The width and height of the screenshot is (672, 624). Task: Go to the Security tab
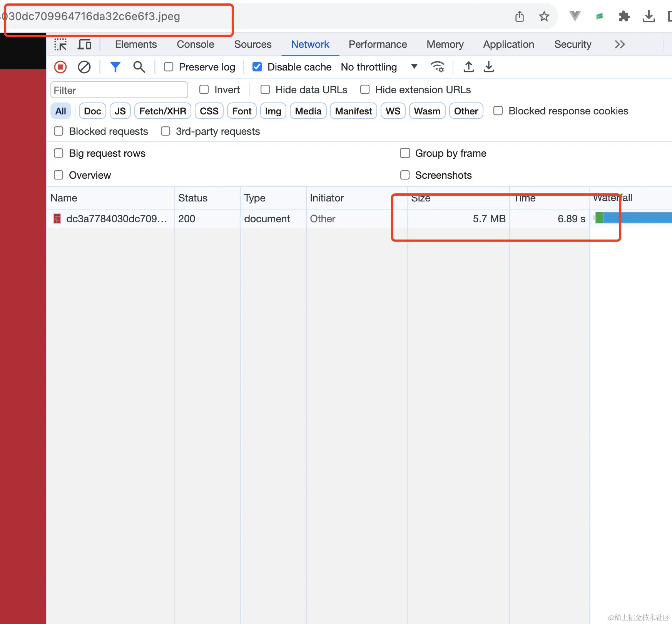coord(573,45)
